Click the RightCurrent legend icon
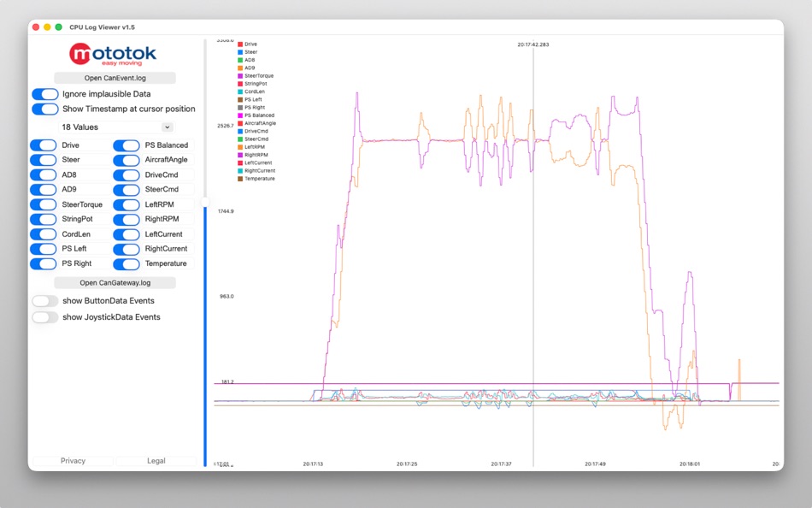Screen dimensions: 812x508 242,170
